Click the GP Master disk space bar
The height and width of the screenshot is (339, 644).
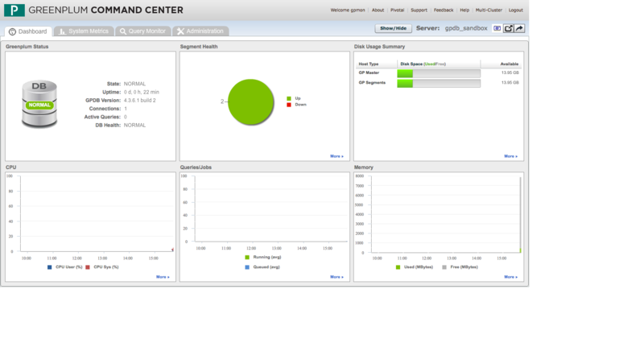[439, 73]
